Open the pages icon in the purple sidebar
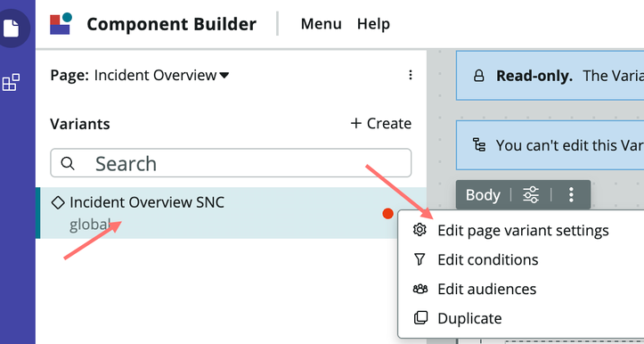This screenshot has width=644, height=344. [x=11, y=29]
